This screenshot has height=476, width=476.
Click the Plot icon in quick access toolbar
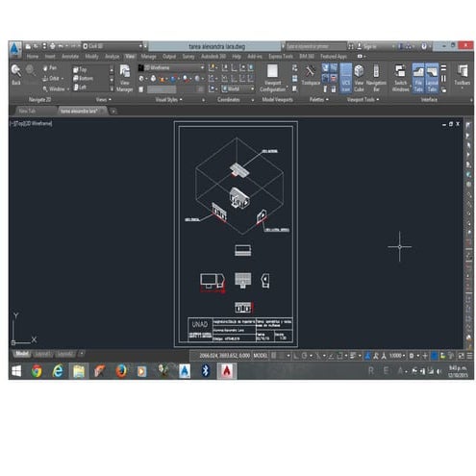coord(53,46)
